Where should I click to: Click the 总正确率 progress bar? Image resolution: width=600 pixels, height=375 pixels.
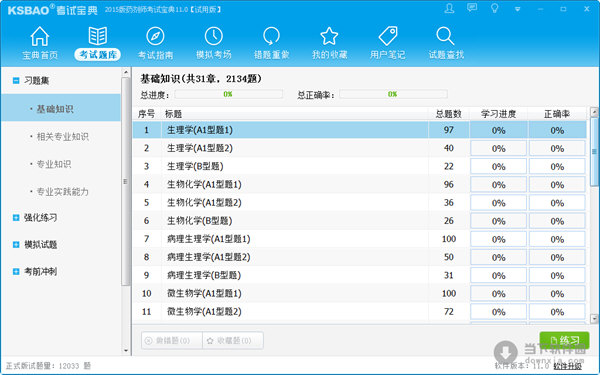click(x=393, y=94)
